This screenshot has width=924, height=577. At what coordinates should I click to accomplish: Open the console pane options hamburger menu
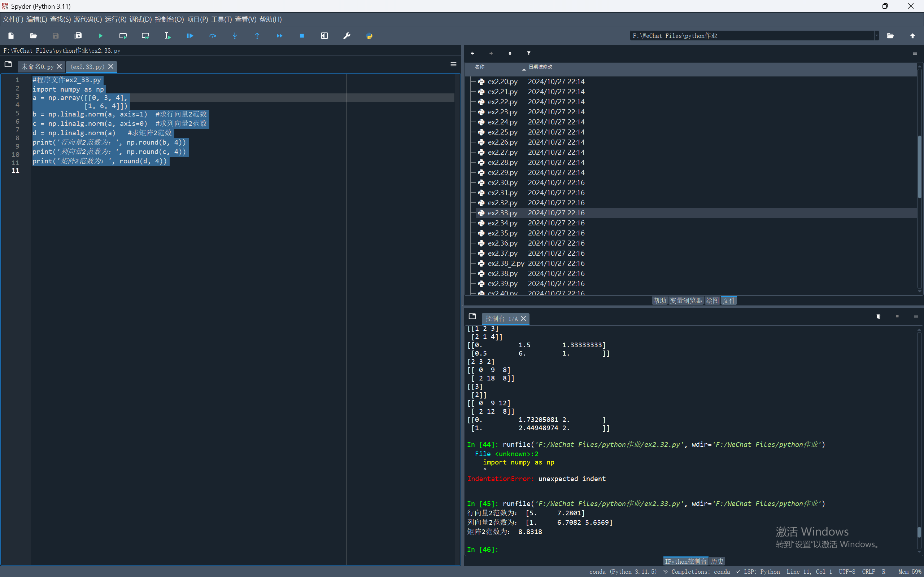coord(916,316)
